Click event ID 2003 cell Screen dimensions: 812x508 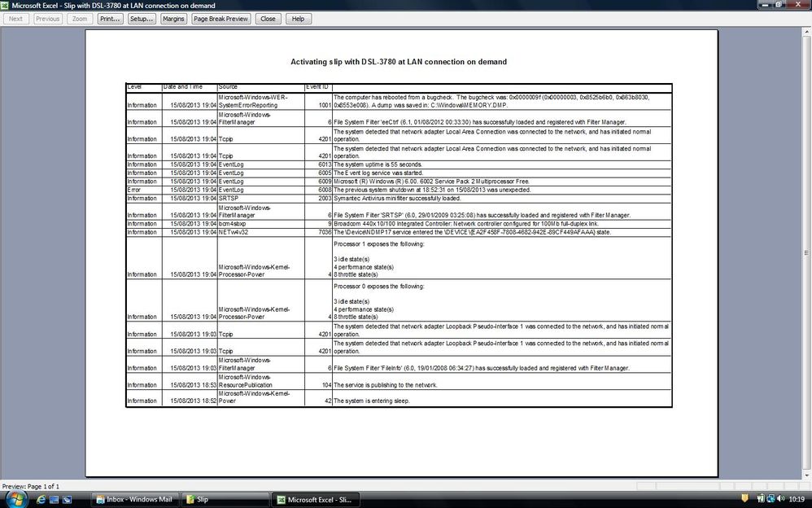(x=318, y=199)
